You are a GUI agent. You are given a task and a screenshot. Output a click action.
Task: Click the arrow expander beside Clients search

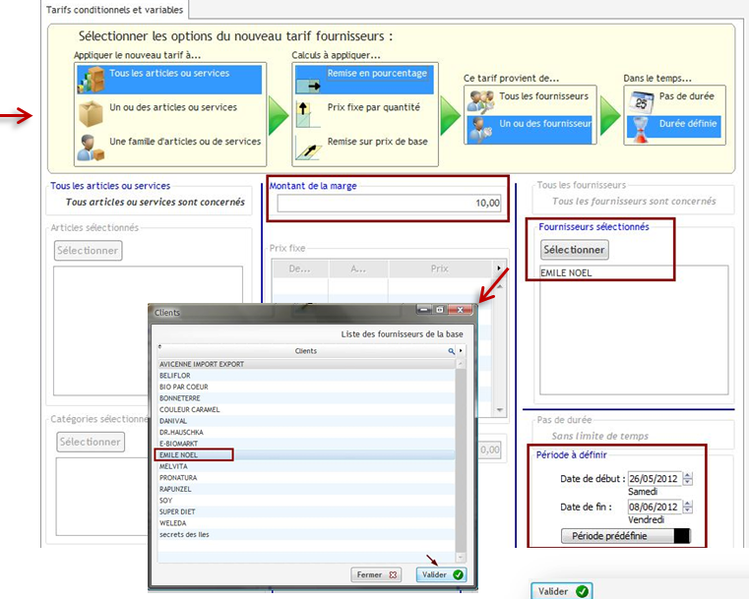pos(461,351)
